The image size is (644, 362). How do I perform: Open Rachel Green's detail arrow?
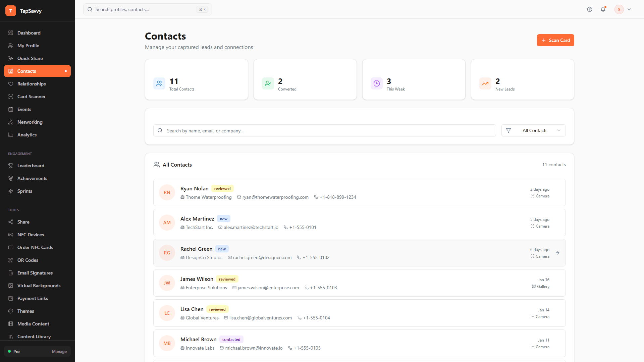pyautogui.click(x=557, y=253)
